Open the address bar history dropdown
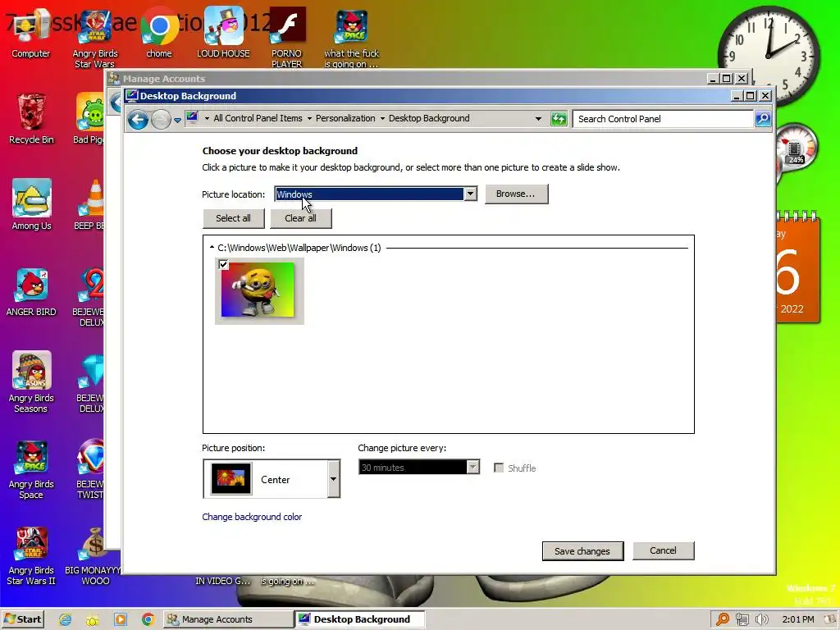The height and width of the screenshot is (630, 840). pos(538,119)
